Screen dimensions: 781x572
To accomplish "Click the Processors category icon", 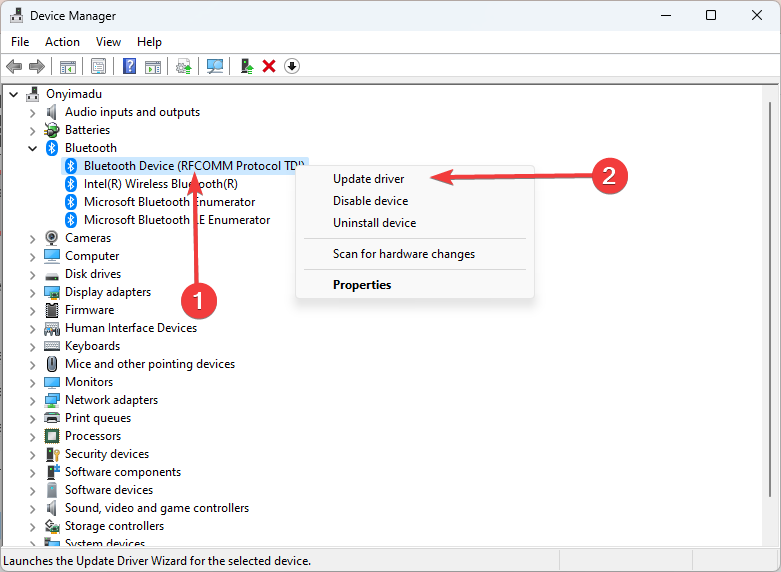I will (x=52, y=436).
